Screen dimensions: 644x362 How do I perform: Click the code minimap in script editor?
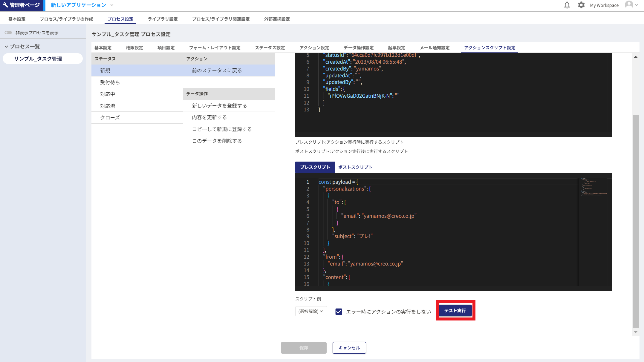pos(593,188)
